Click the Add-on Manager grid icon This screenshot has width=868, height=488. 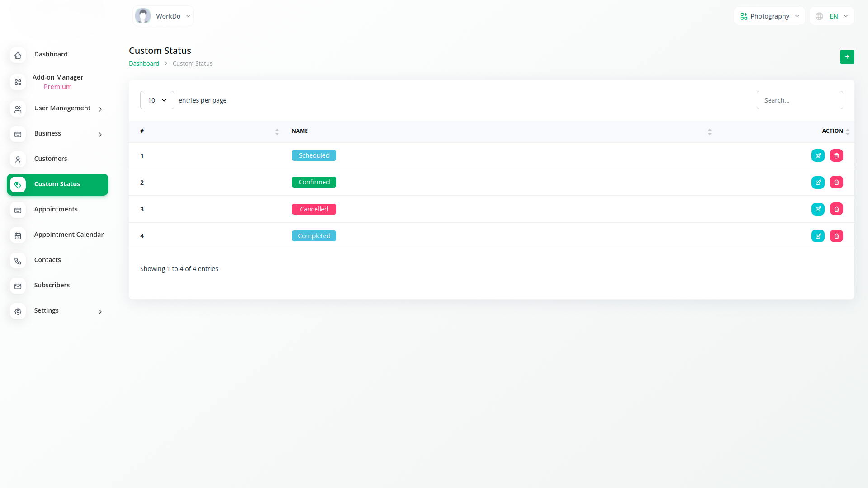(x=18, y=82)
